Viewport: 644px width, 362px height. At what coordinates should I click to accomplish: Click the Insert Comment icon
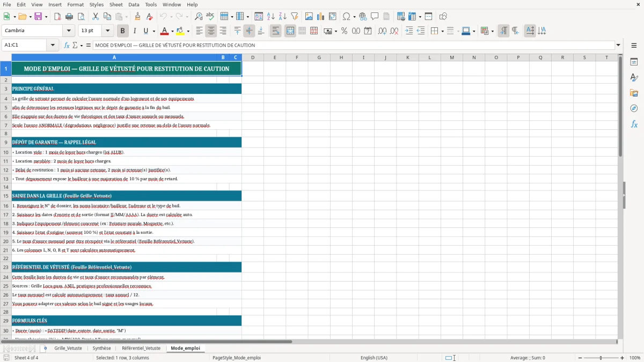point(375,17)
